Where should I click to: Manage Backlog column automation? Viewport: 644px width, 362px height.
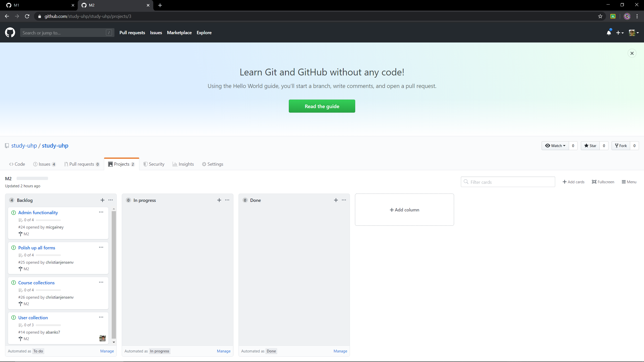tap(107, 351)
